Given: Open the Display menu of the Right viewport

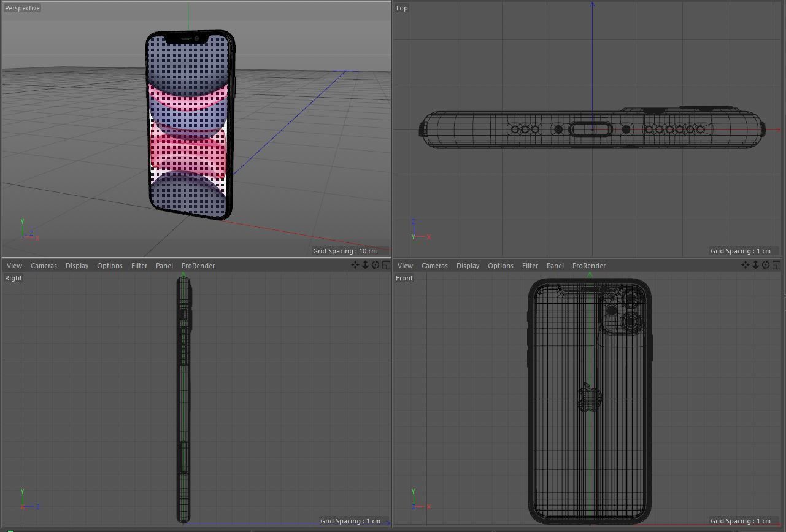Looking at the screenshot, I should (77, 266).
